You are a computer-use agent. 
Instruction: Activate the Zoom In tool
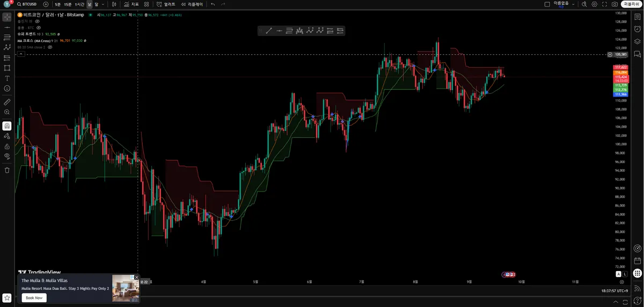coord(7,112)
